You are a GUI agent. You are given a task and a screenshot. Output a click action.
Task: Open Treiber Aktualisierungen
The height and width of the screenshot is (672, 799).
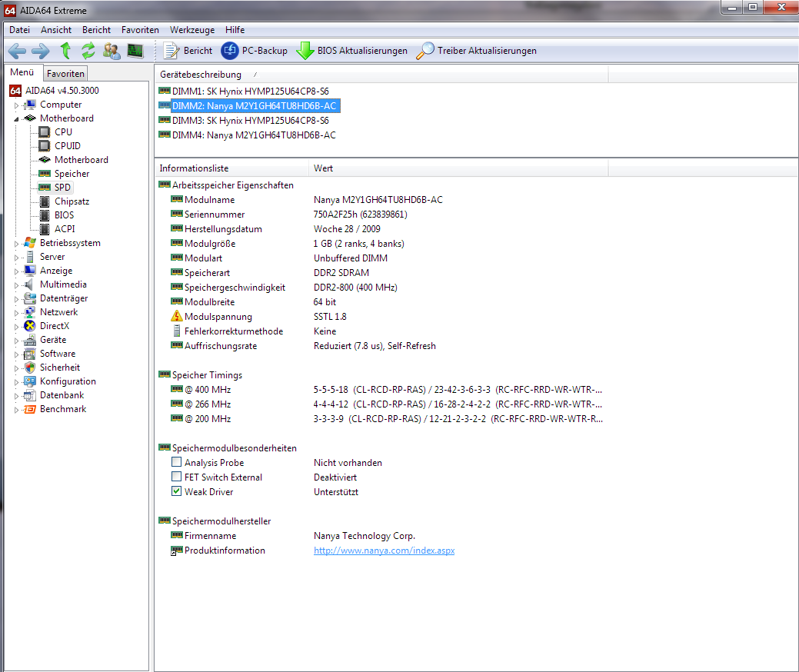pyautogui.click(x=477, y=51)
